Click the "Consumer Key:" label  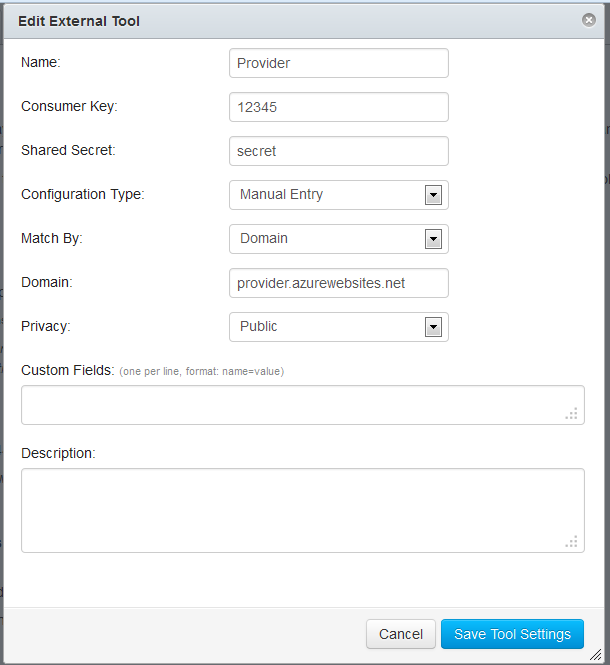coord(69,107)
